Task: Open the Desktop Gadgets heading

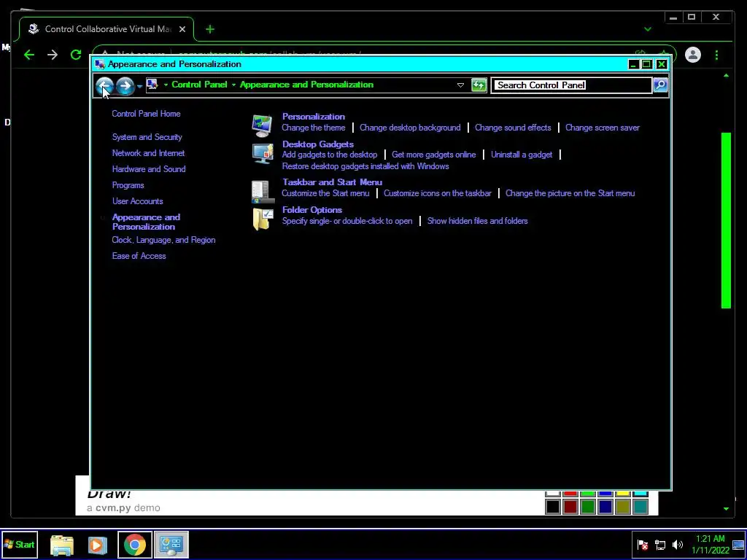Action: pos(318,144)
